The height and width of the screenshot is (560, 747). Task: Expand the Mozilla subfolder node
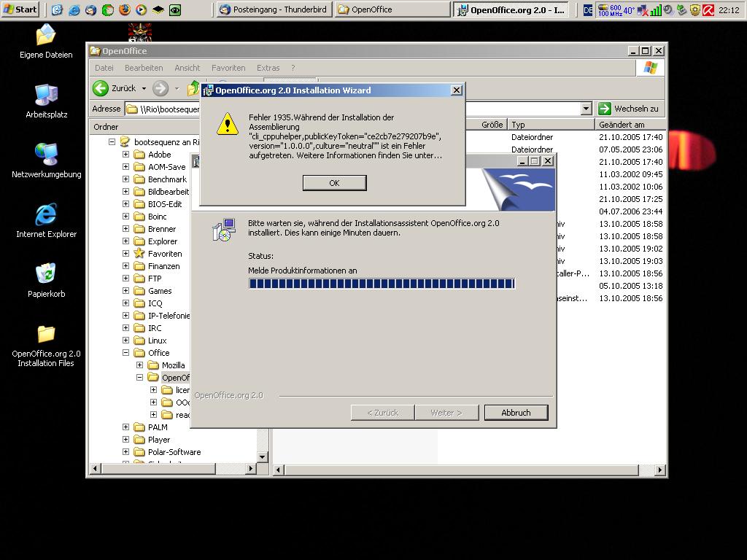pyautogui.click(x=139, y=365)
